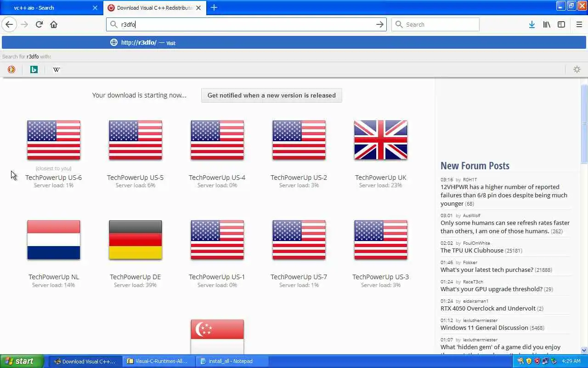
Task: Close the vc++ aio Search tab
Action: [x=95, y=8]
